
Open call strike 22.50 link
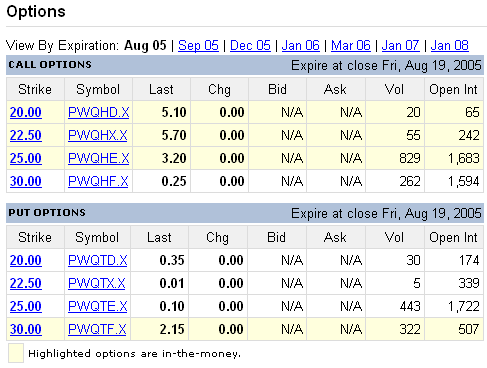coord(26,135)
